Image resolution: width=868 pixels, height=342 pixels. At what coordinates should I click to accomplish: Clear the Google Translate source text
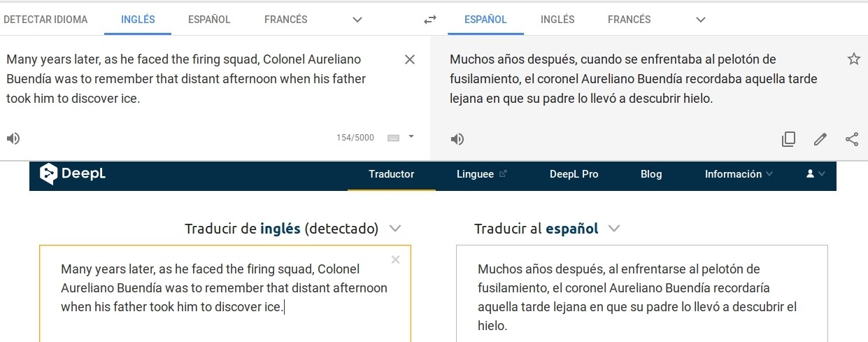coord(410,59)
